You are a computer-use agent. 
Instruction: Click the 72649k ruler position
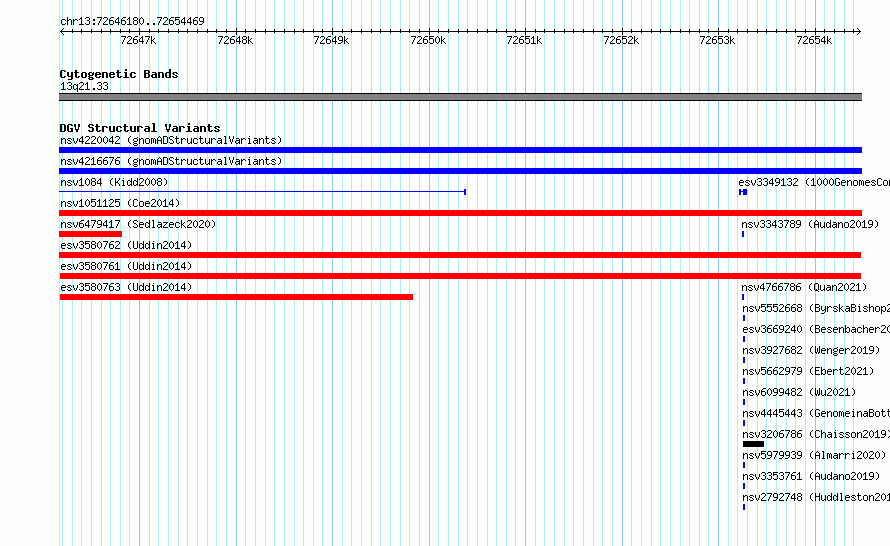tap(331, 40)
